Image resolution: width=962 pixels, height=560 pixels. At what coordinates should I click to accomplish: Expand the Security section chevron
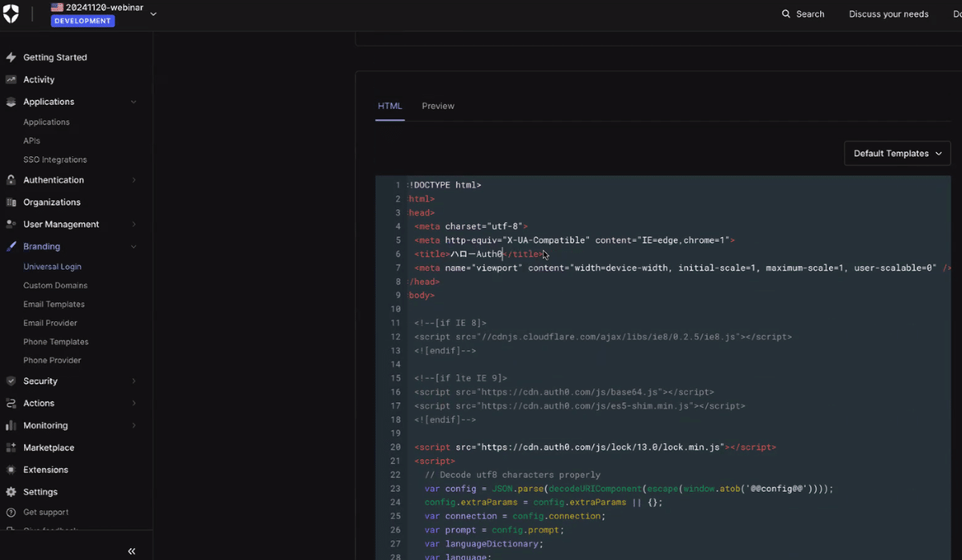point(134,381)
